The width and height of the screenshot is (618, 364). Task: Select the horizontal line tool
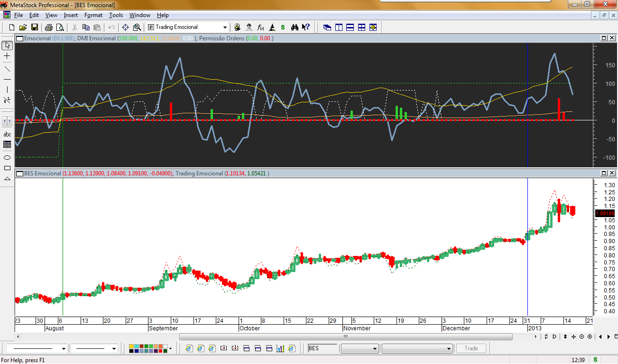point(7,79)
